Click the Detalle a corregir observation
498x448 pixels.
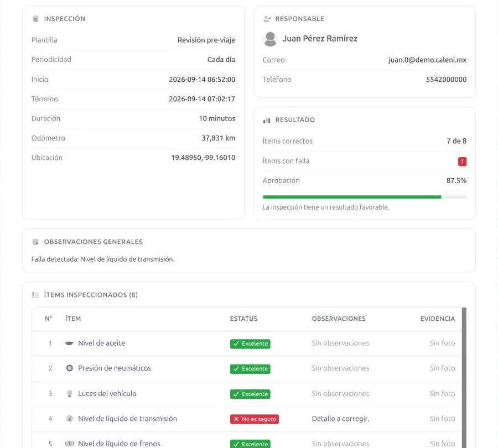(x=340, y=419)
